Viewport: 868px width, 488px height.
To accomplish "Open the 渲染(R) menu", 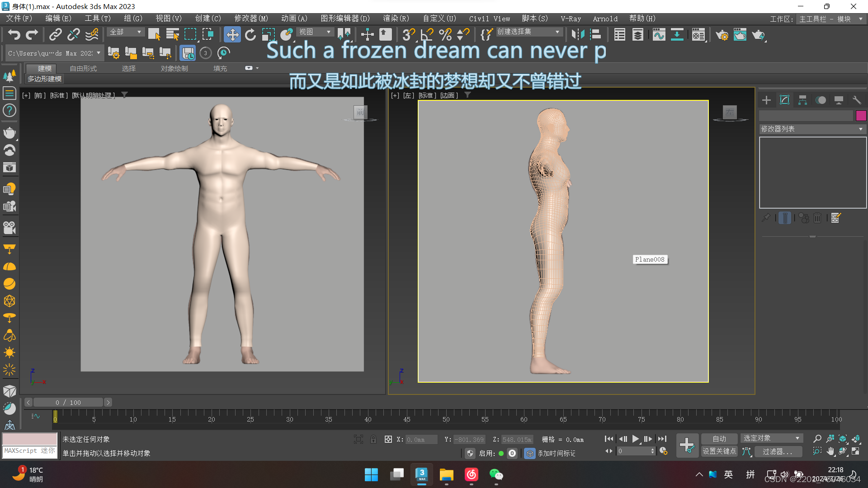I will point(396,19).
